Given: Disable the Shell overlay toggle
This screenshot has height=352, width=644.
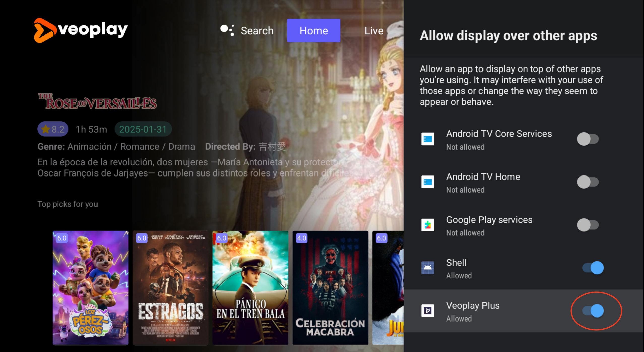Looking at the screenshot, I should coord(593,268).
